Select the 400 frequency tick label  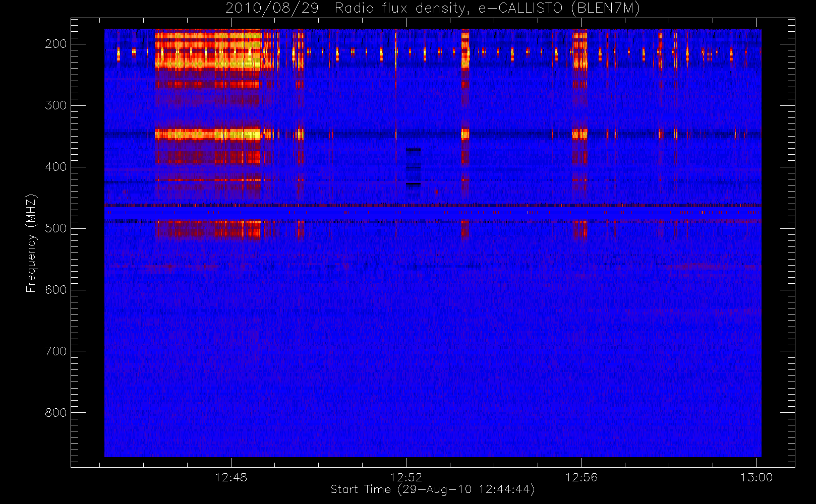click(56, 167)
